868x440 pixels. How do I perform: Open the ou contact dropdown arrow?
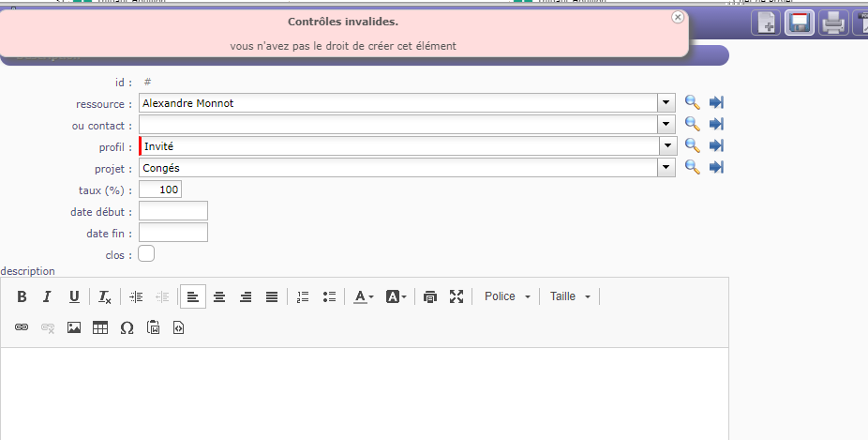click(x=666, y=124)
